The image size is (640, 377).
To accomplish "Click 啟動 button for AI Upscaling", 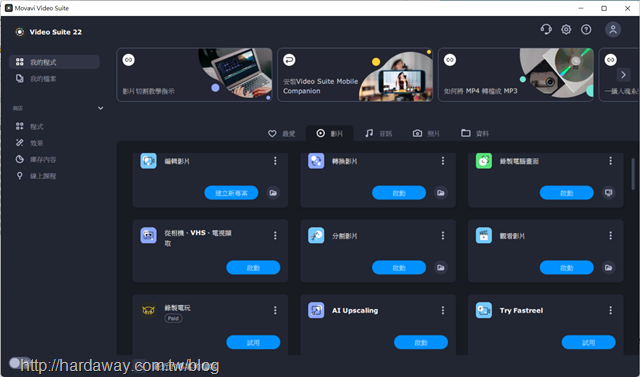I will point(421,342).
